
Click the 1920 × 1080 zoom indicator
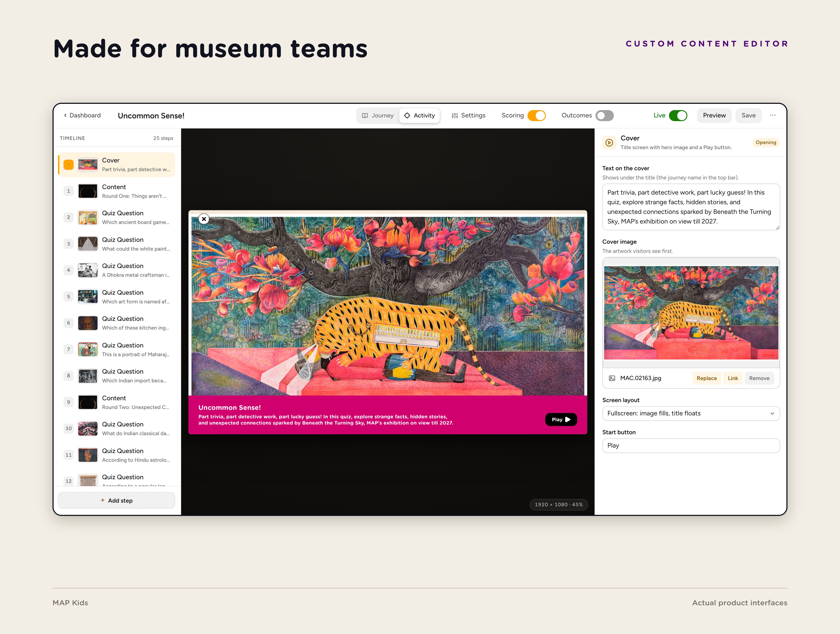[559, 505]
